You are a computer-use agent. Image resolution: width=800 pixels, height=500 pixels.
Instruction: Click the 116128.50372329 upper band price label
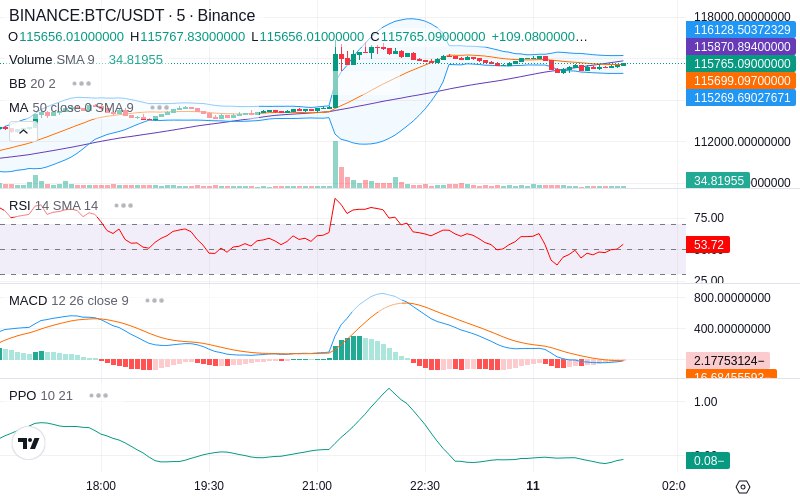(741, 30)
